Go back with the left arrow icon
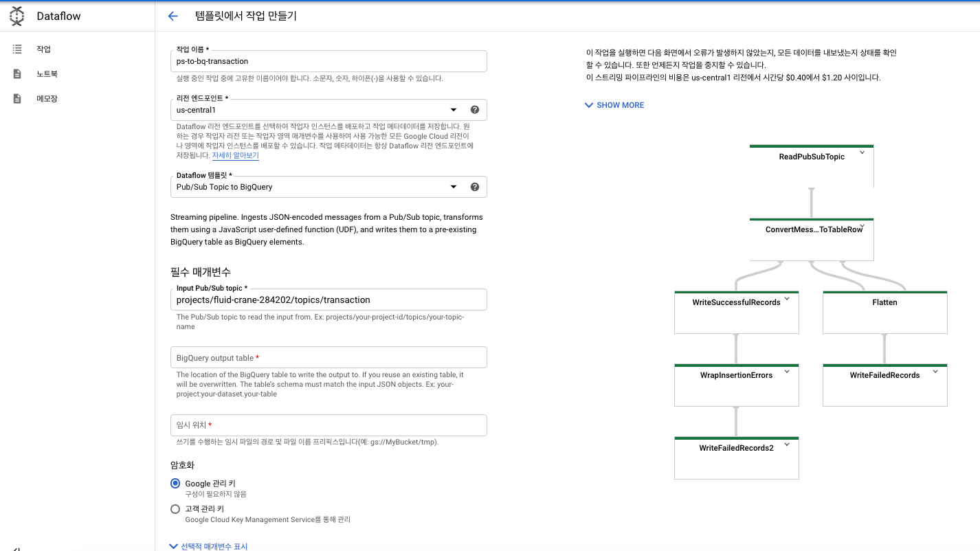 pos(173,16)
